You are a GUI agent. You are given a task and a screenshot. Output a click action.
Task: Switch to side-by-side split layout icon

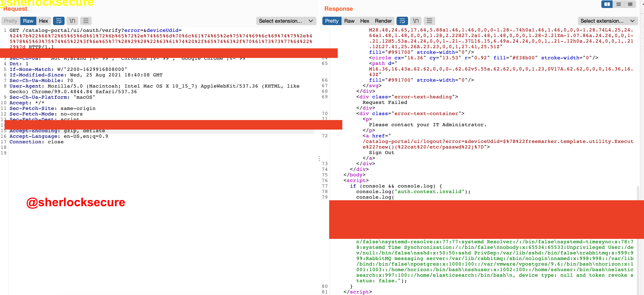(x=607, y=4)
